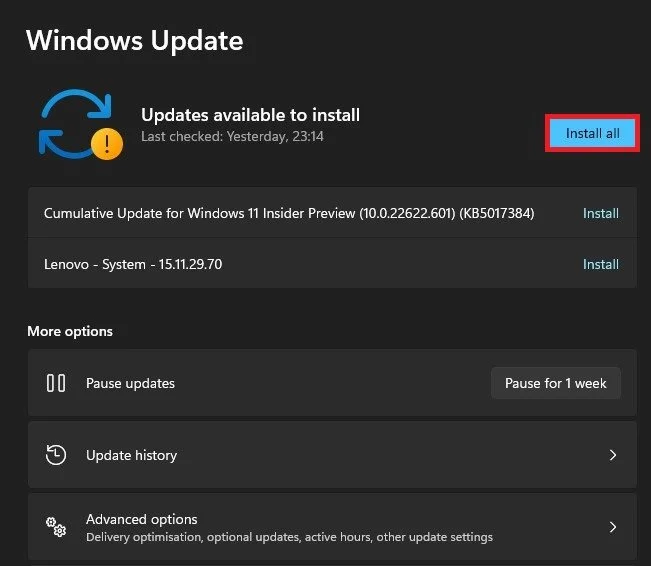651x566 pixels.
Task: Install the Cumulative Update KB5017384
Action: [x=601, y=213]
